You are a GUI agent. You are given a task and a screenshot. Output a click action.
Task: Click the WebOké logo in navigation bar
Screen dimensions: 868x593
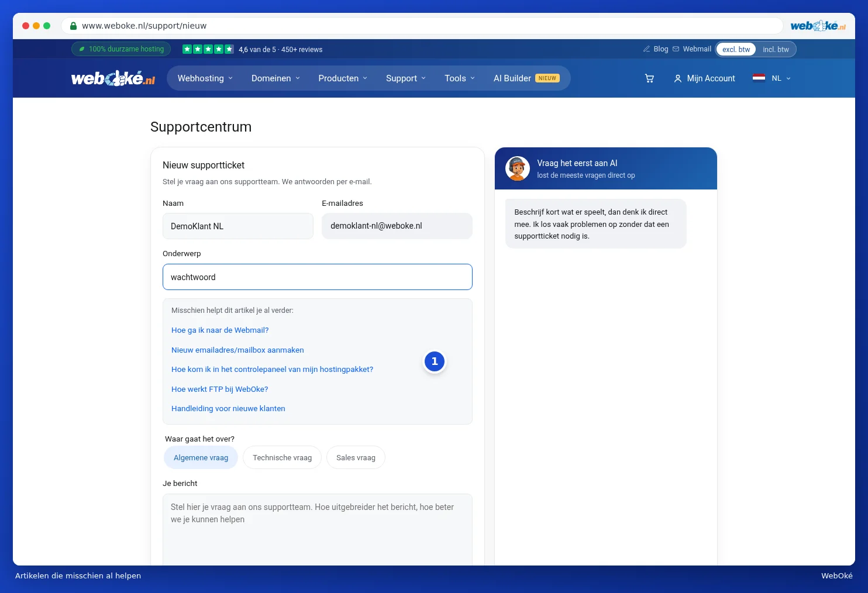click(x=113, y=78)
